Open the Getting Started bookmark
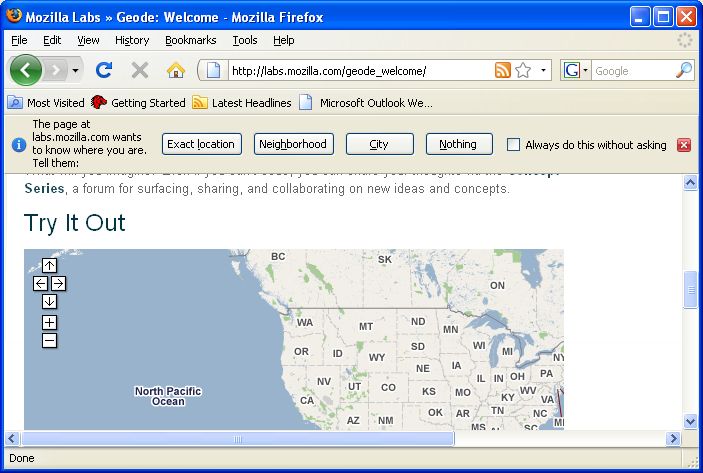 [x=138, y=103]
